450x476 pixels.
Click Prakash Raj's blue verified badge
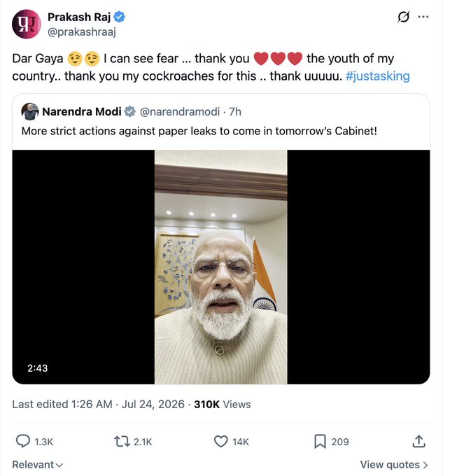coord(119,17)
